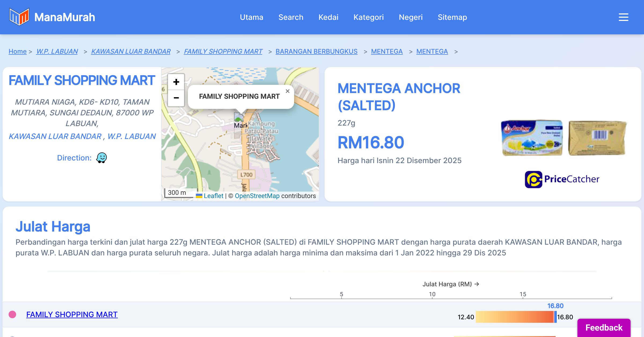
Task: Click the PriceCatcher logo
Action: point(562,179)
